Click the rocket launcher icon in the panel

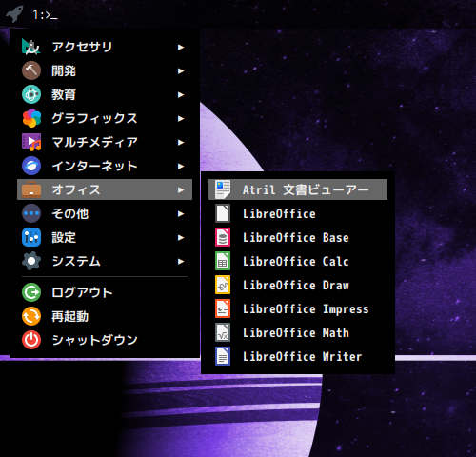click(14, 14)
